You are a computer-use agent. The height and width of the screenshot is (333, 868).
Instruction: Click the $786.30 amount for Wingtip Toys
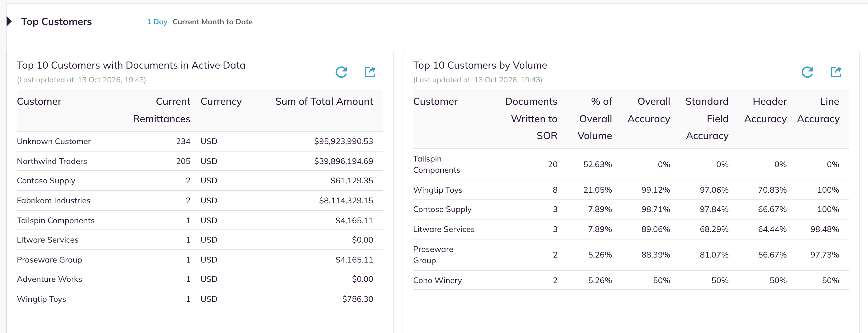point(357,299)
